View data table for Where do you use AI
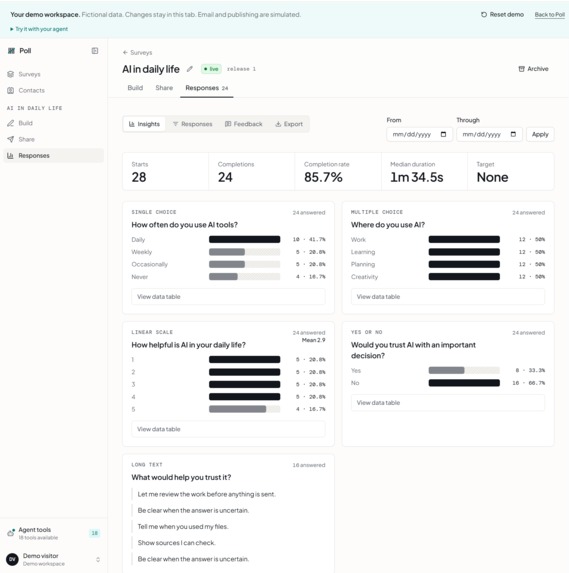The height and width of the screenshot is (573, 569). tap(448, 297)
